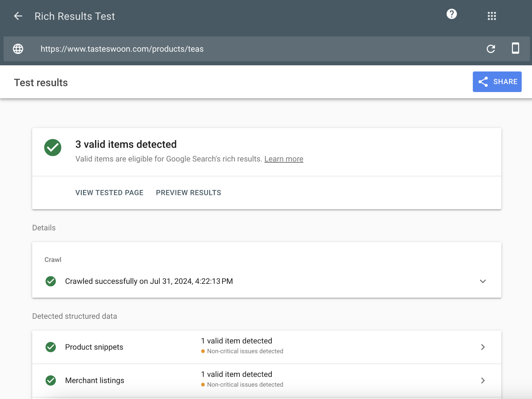This screenshot has height=399, width=532.
Task: Expand the Crawl details chevron
Action: point(483,281)
